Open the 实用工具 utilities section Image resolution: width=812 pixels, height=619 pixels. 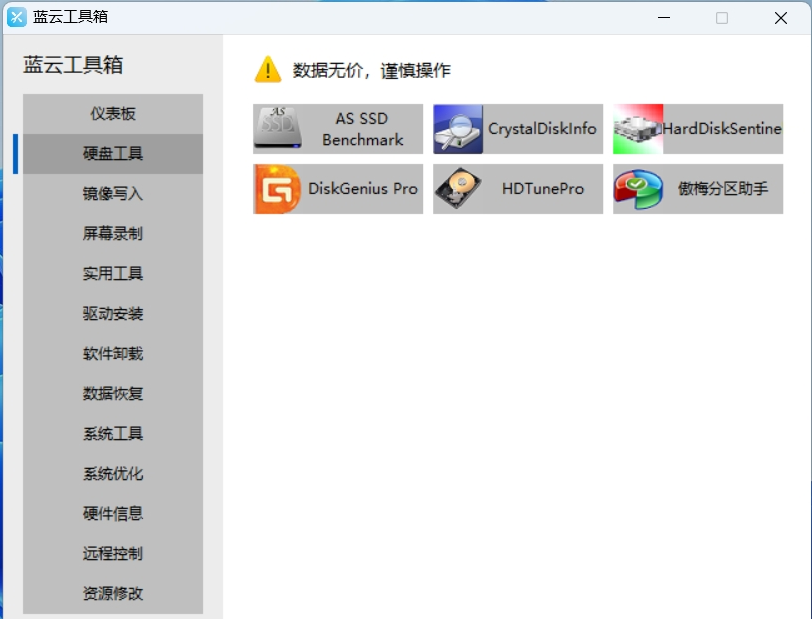click(x=111, y=273)
